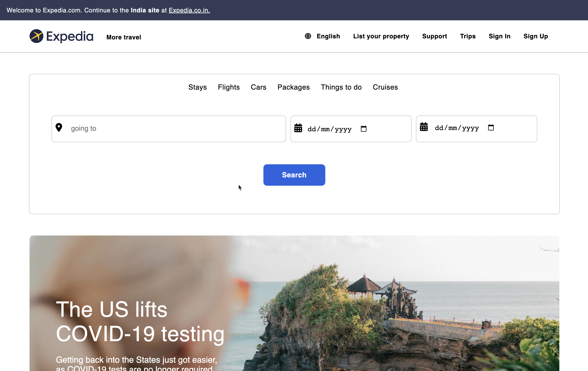Screen dimensions: 588x371
Task: Click the English language selector
Action: (328, 36)
